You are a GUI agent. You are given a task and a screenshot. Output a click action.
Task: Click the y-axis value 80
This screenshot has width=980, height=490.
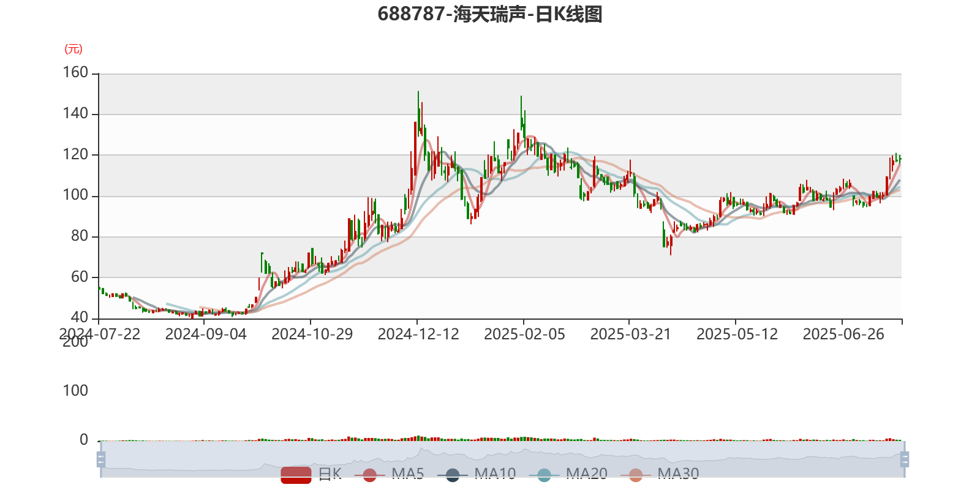point(80,236)
